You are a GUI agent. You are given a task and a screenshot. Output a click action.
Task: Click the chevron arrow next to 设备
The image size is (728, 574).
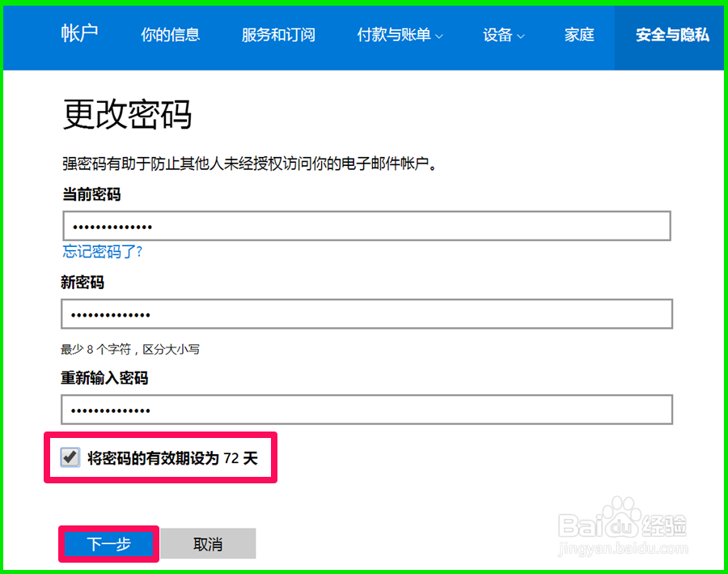(521, 36)
